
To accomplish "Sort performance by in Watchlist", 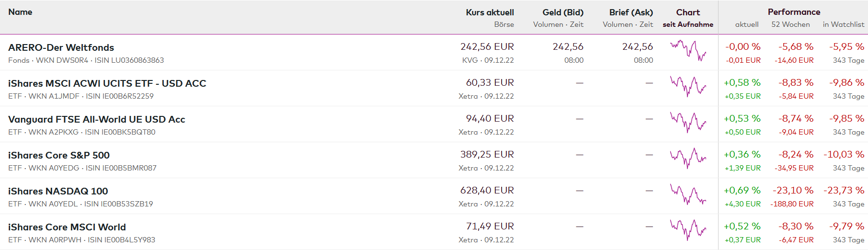I will click(x=843, y=24).
